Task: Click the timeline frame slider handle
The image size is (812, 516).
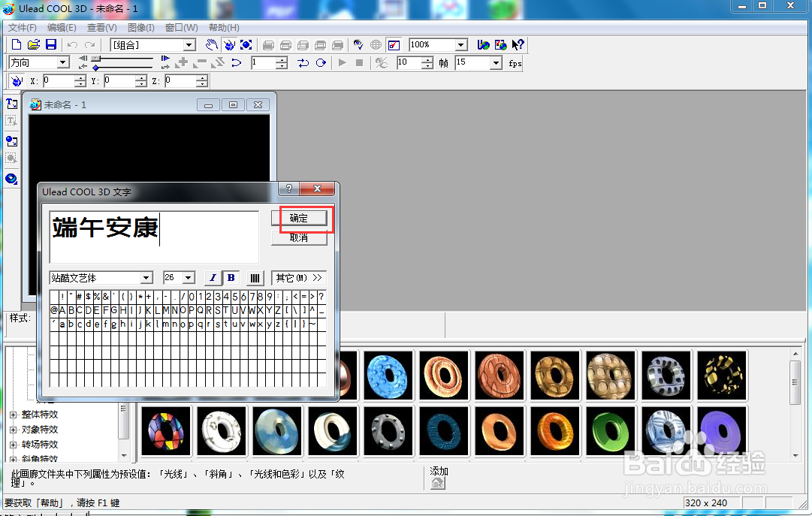Action: [96, 59]
